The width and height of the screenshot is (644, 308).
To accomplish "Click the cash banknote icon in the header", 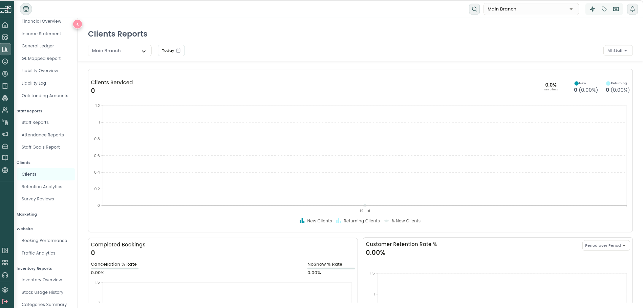I will point(616,9).
